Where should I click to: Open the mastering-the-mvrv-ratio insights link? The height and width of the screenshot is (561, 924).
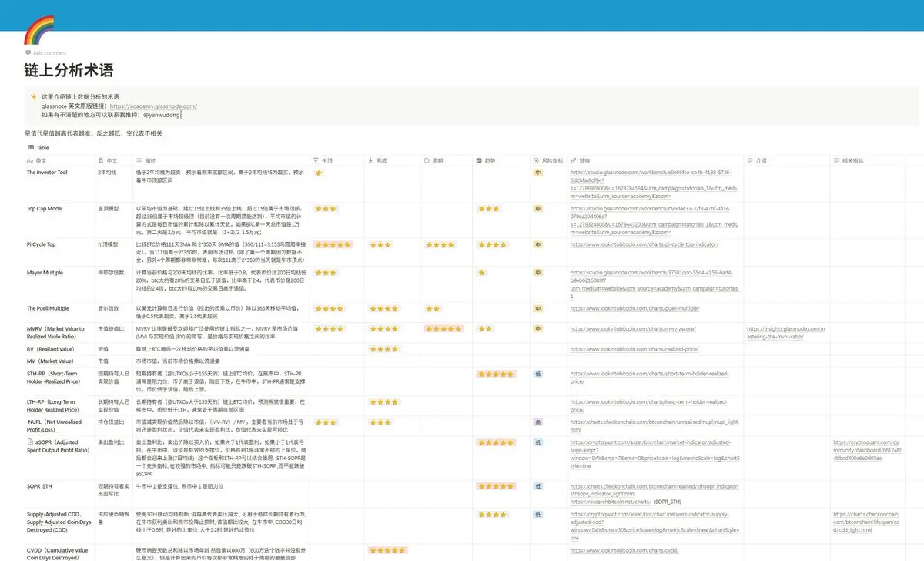pyautogui.click(x=785, y=333)
